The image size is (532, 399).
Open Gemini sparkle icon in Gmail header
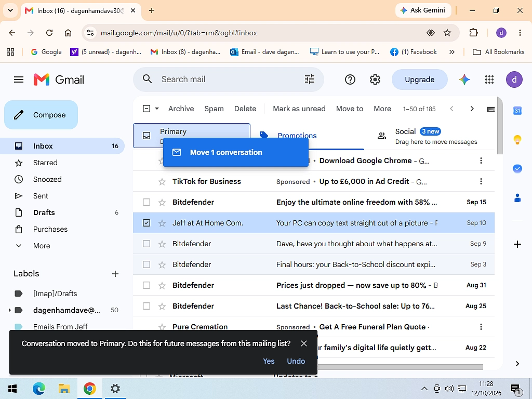464,79
